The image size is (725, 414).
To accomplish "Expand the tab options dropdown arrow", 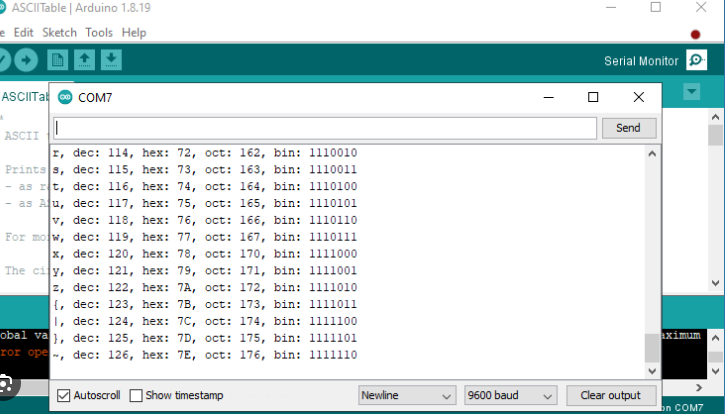I will (x=692, y=92).
